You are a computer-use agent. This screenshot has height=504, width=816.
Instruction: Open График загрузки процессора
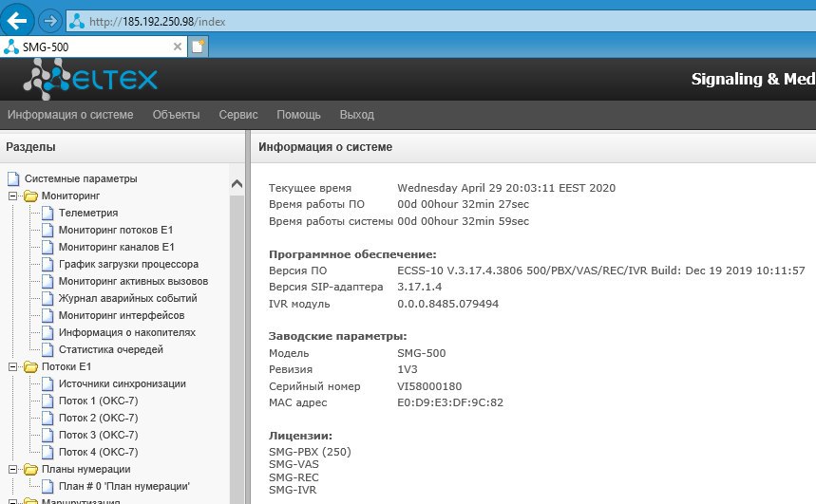point(128,264)
